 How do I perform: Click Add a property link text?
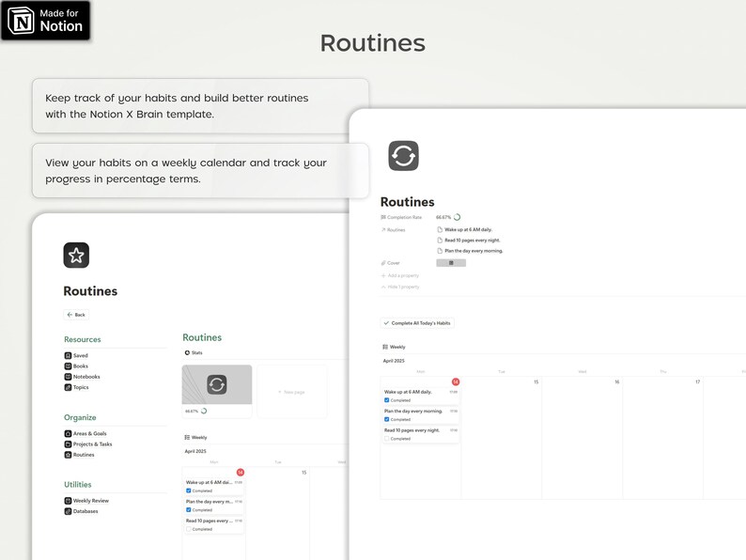coord(403,275)
